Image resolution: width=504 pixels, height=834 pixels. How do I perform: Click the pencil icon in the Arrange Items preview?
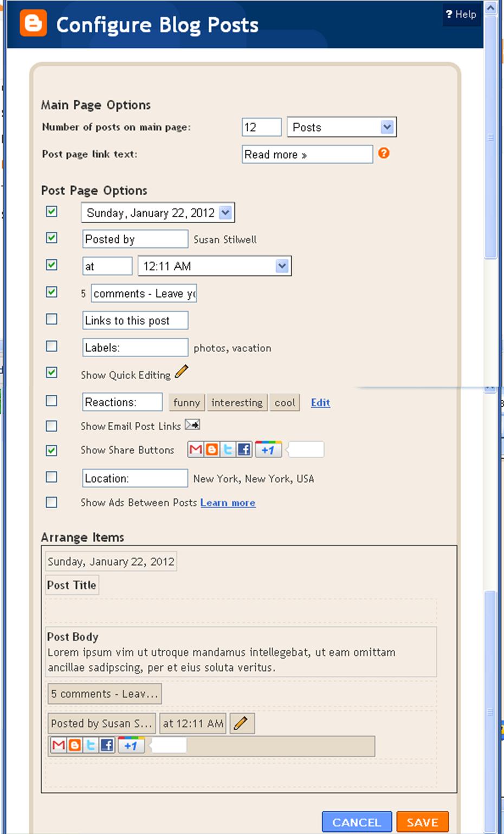242,723
